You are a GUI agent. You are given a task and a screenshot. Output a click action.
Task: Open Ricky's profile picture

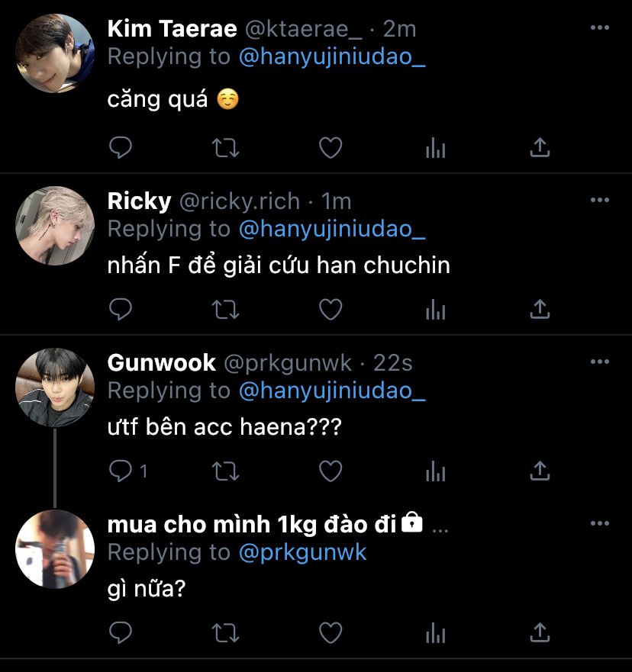(55, 225)
